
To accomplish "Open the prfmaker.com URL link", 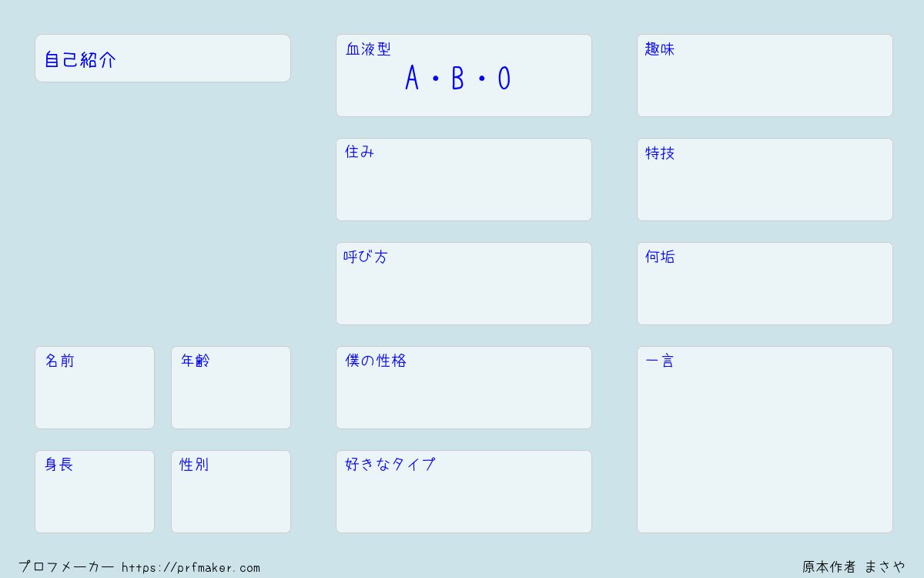I will click(x=191, y=568).
